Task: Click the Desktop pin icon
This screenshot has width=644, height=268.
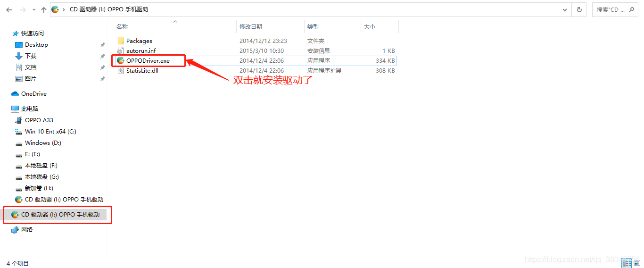Action: pos(102,45)
